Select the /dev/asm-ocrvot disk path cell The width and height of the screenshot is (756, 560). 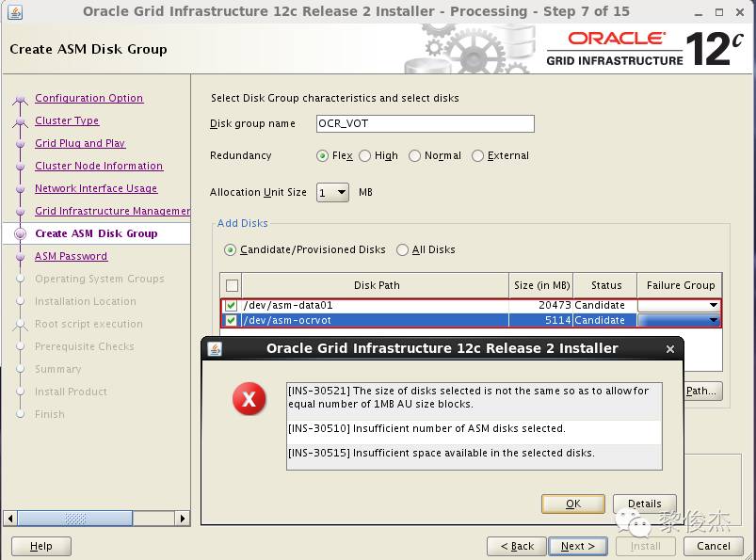pos(376,321)
